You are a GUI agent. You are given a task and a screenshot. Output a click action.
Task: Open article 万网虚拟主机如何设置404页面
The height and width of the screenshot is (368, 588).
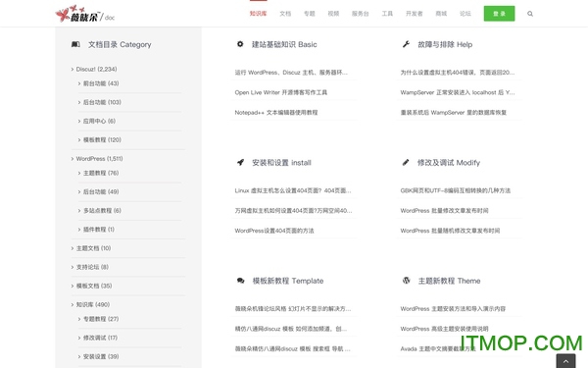click(293, 210)
